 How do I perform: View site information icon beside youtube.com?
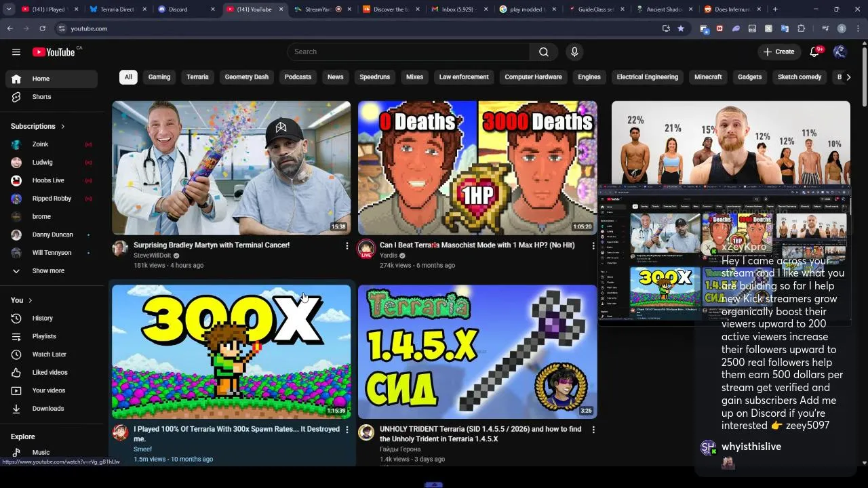pos(62,28)
